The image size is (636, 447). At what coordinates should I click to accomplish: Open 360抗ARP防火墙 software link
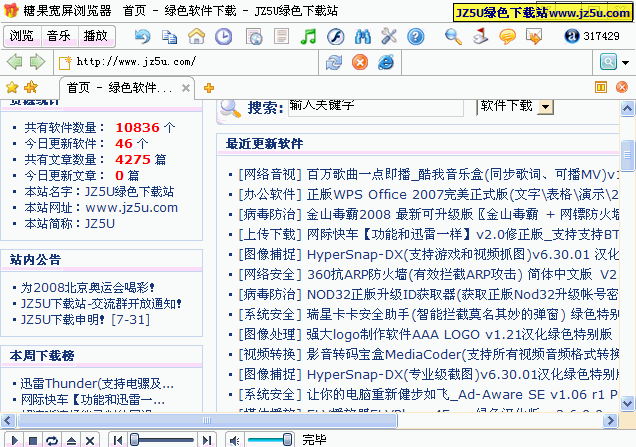pyautogui.click(x=462, y=275)
